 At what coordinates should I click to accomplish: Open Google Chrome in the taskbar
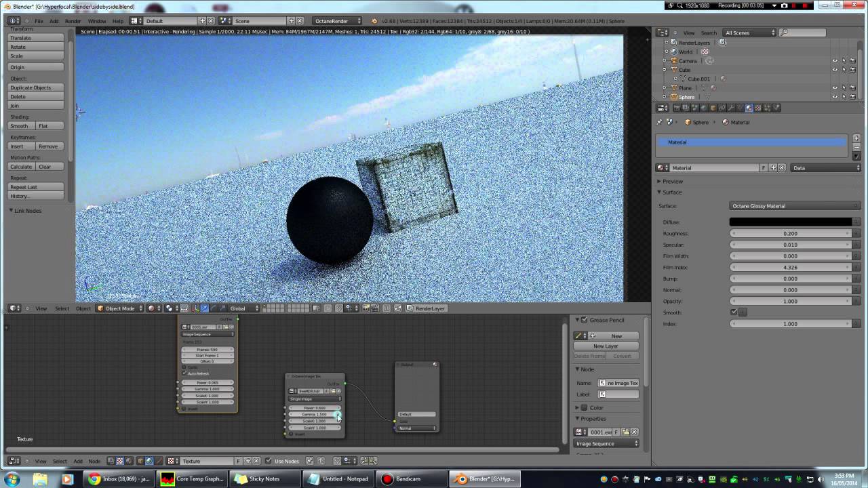click(x=119, y=479)
